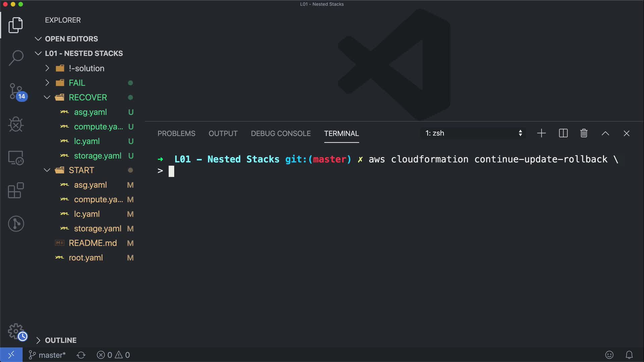Screen dimensions: 644x362
Task: Expand the OUTLINE section
Action: click(x=61, y=340)
